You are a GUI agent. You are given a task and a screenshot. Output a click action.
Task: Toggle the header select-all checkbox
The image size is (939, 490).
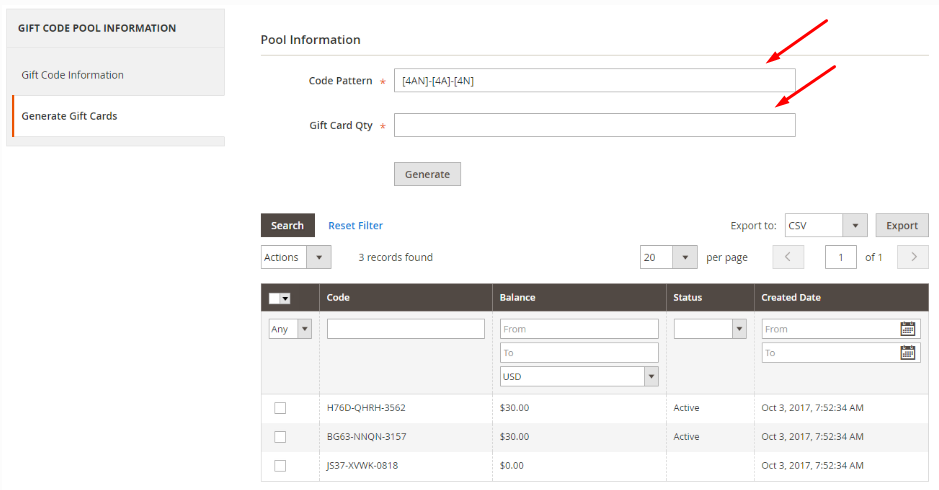[274, 298]
